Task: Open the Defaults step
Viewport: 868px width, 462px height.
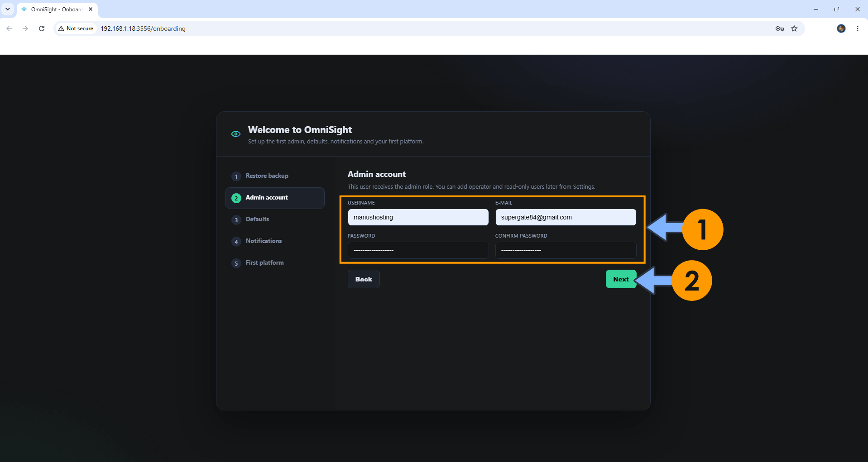Action: [x=275, y=219]
